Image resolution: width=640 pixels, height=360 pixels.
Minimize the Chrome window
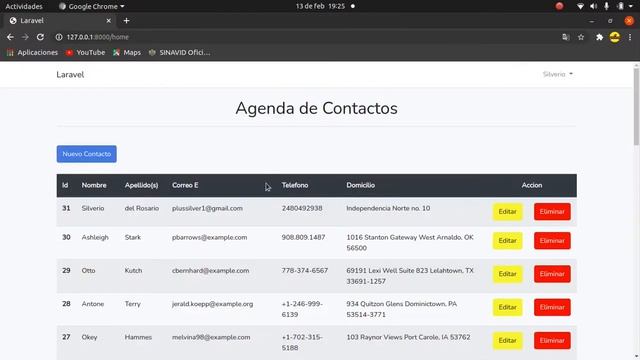591,21
